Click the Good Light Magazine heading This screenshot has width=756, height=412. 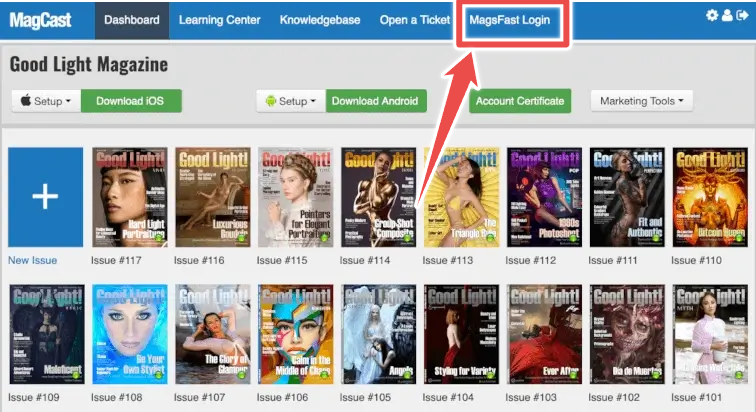pyautogui.click(x=89, y=65)
